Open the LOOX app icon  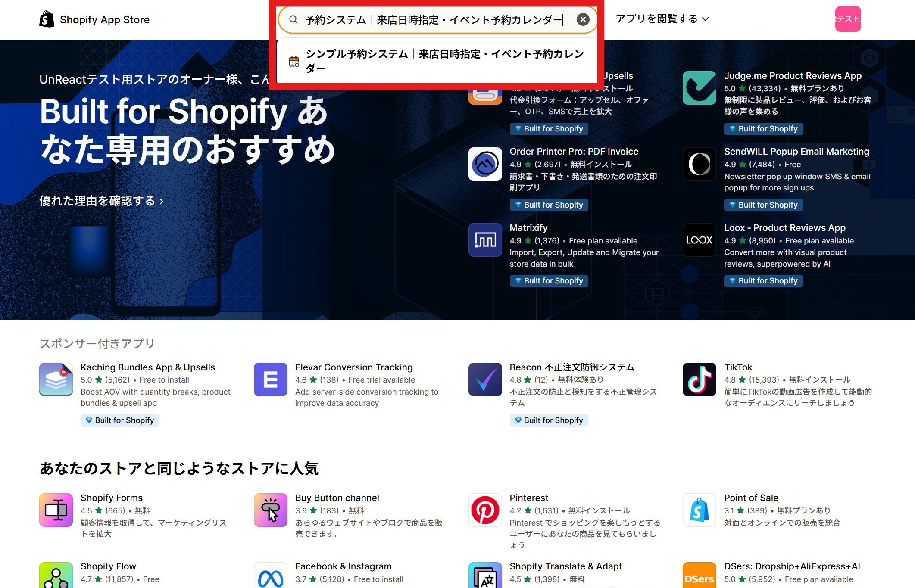point(699,240)
